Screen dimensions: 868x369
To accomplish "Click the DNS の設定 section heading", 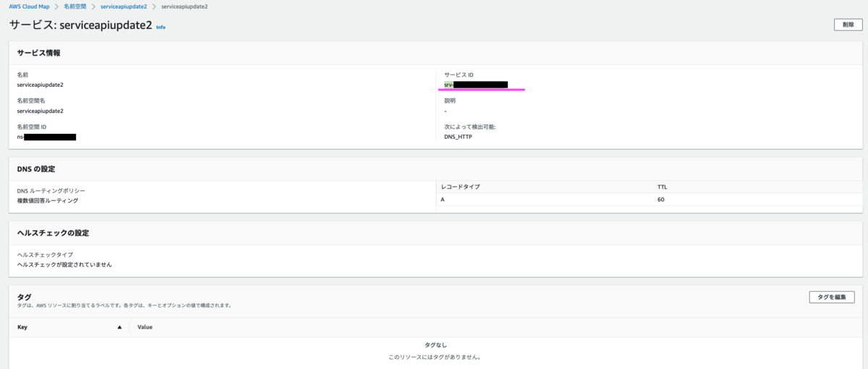I will pos(36,169).
